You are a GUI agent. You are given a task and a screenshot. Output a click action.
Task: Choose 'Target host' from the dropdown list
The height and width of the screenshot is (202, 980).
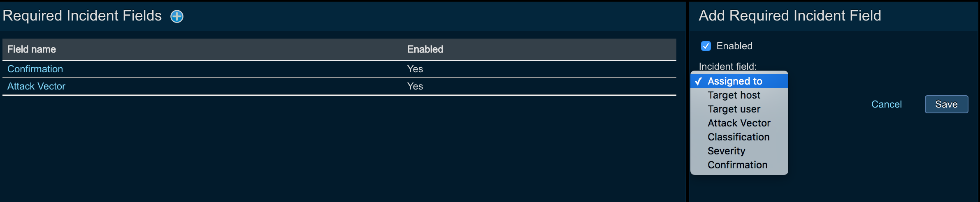[x=734, y=95]
